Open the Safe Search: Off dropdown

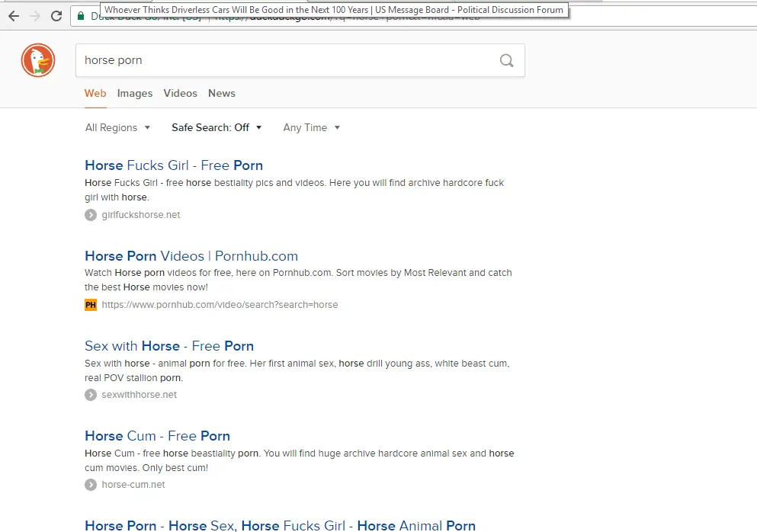click(217, 128)
